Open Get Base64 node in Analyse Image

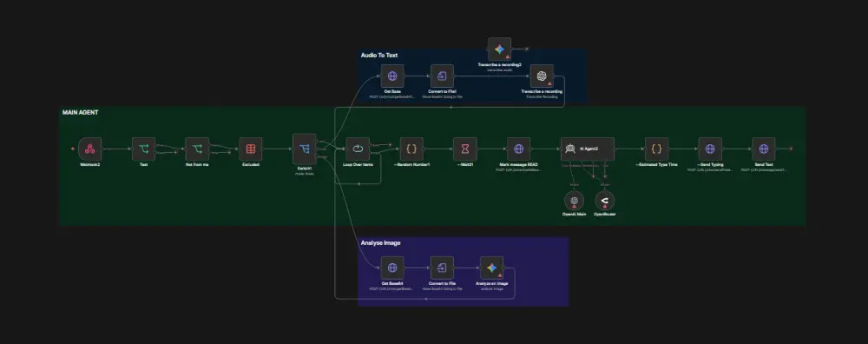point(392,268)
